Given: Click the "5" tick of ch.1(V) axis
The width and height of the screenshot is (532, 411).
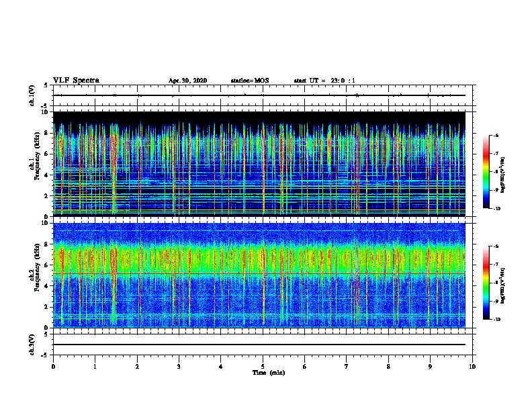Looking at the screenshot, I should click(x=46, y=85).
